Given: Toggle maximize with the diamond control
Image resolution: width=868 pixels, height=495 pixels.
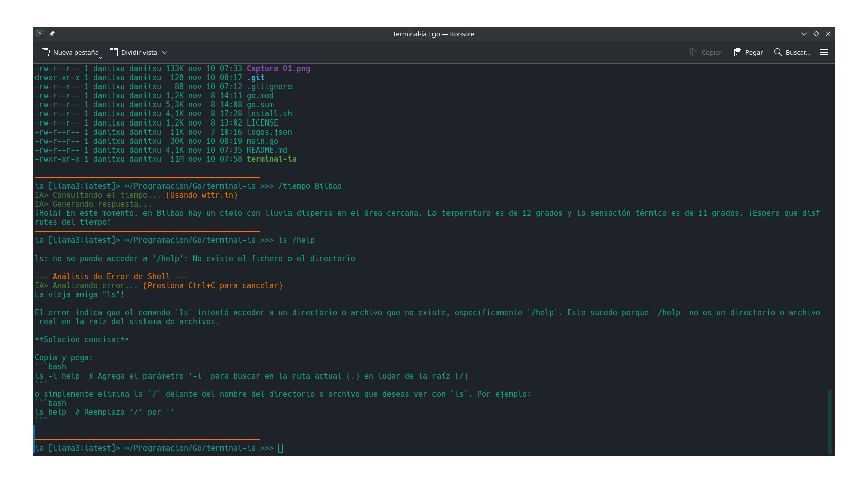Looking at the screenshot, I should tap(816, 34).
